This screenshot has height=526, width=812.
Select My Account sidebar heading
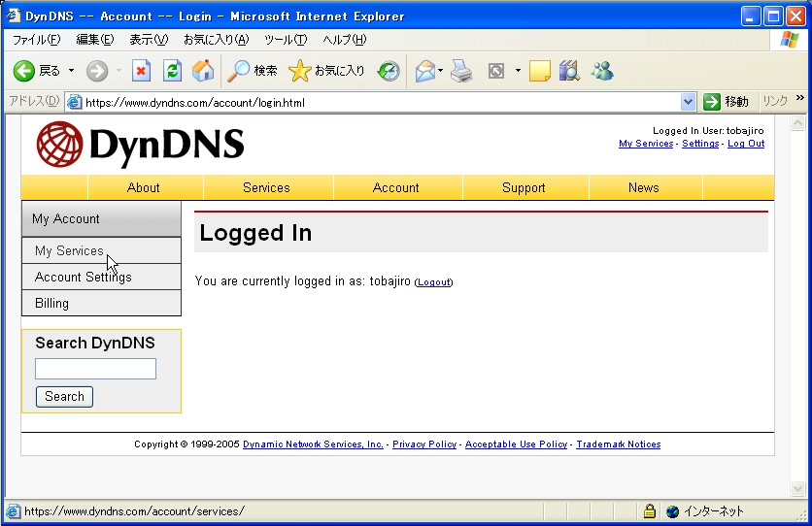click(101, 218)
